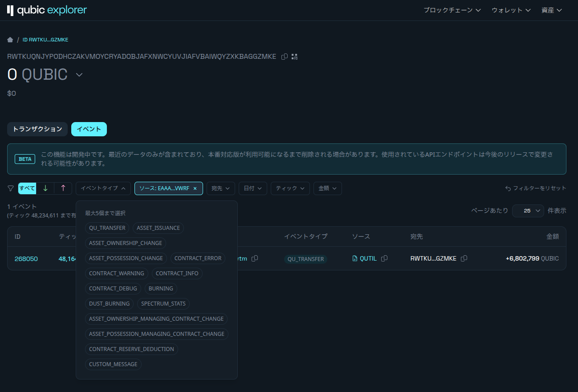Viewport: 578px width, 392px height.
Task: Click フィルターをリセット to reset filters
Action: click(536, 188)
